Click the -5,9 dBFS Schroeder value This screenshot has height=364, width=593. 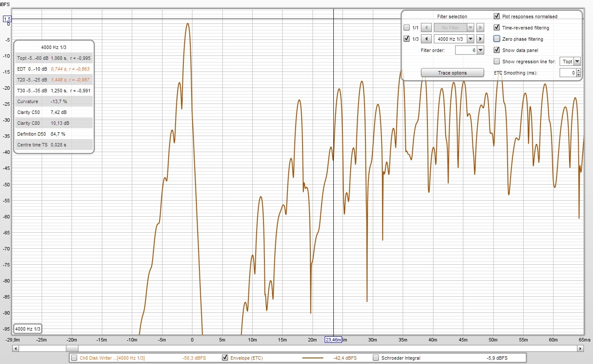(x=497, y=358)
